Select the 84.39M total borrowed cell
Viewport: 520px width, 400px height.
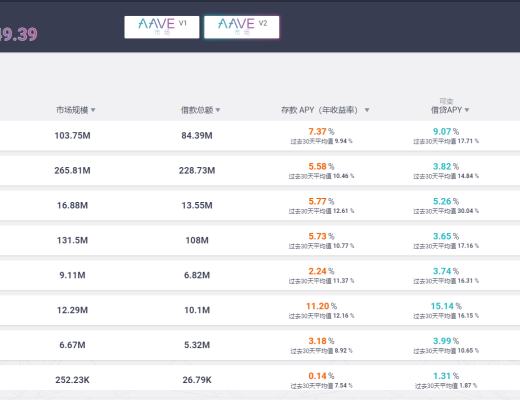pyautogui.click(x=197, y=136)
